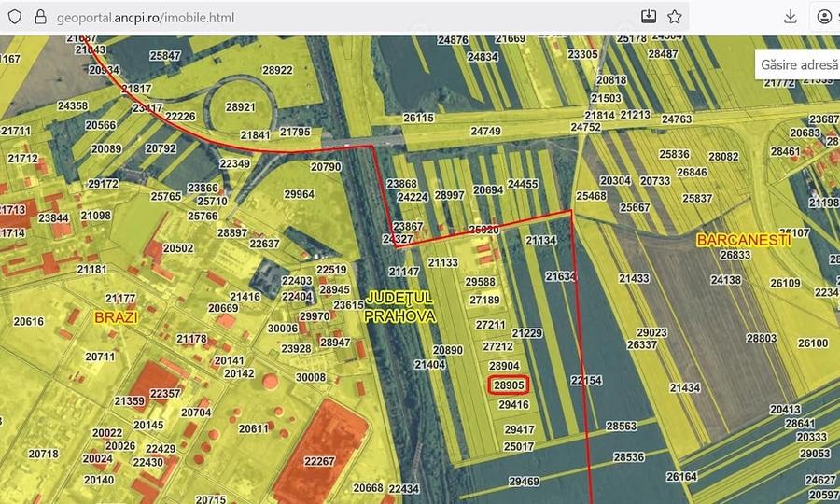Open site security info via padlock icon
Image resolution: width=840 pixels, height=504 pixels.
(x=40, y=17)
